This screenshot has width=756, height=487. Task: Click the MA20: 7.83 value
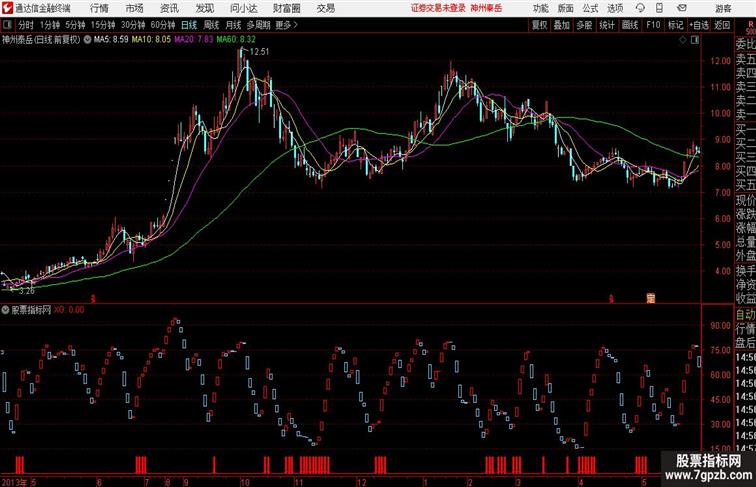pyautogui.click(x=194, y=40)
